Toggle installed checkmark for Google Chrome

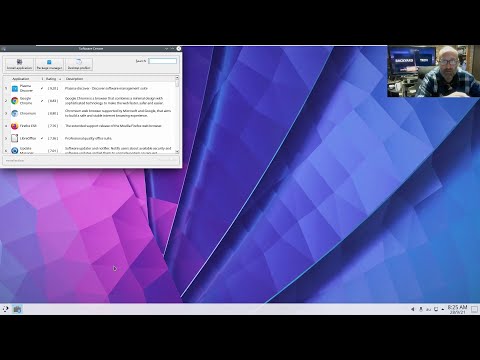pos(42,101)
